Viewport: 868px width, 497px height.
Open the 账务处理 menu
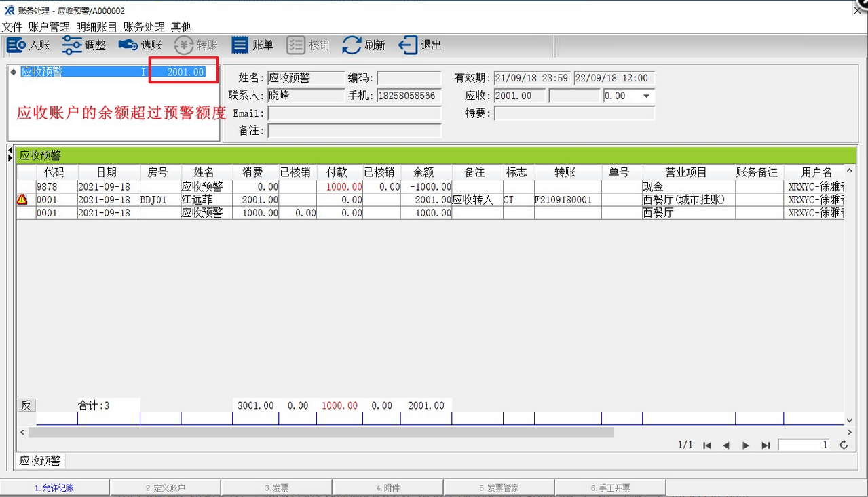pyautogui.click(x=144, y=27)
